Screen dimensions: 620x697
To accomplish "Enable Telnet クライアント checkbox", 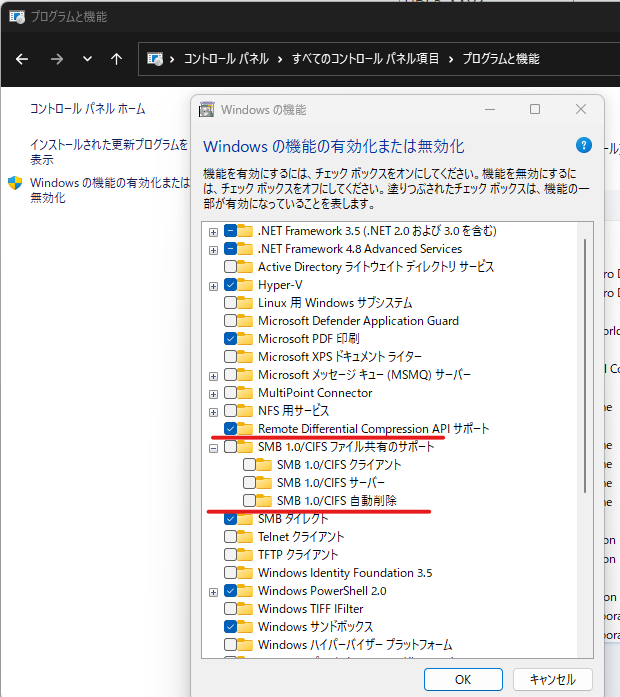I will coord(230,537).
